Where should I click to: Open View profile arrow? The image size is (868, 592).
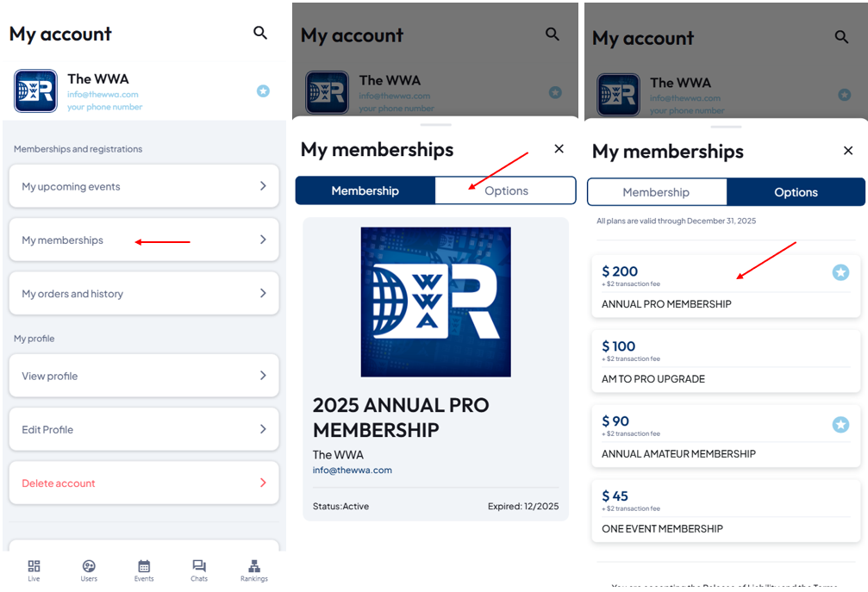[263, 376]
